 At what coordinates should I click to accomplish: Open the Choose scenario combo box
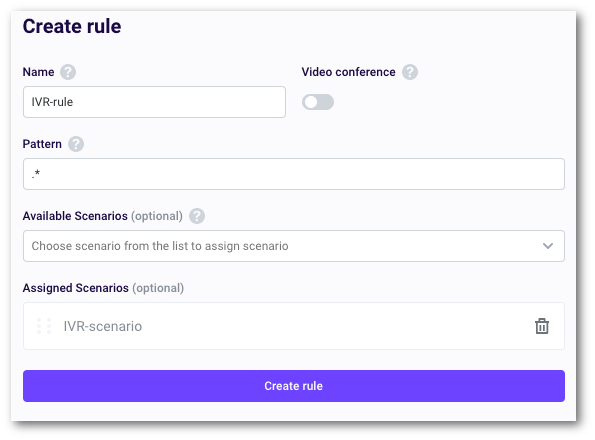(294, 246)
